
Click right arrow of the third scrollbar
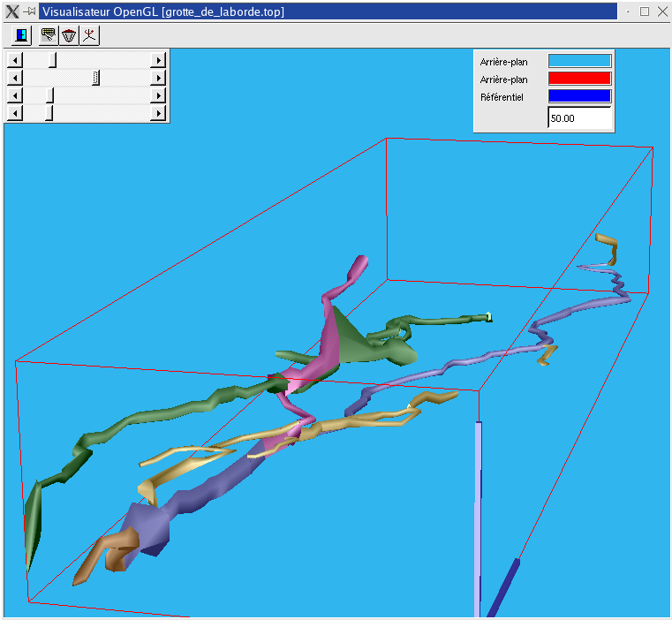tap(158, 95)
